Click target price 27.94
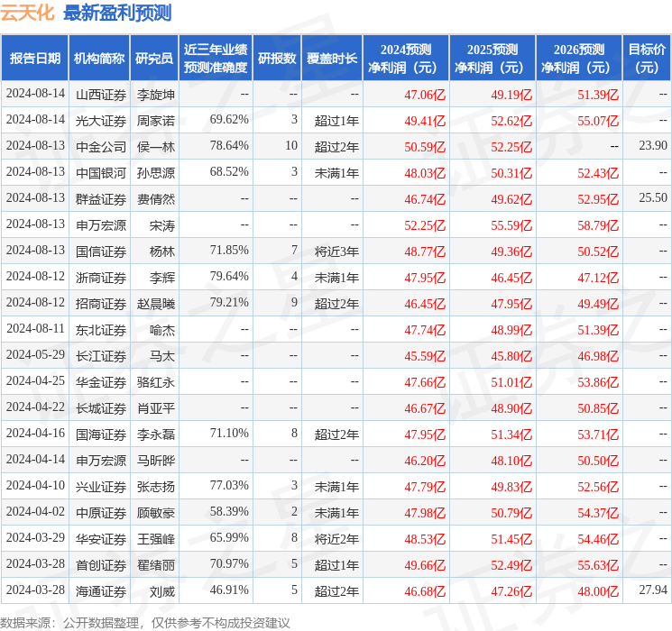This screenshot has height=631, width=672. pos(653,590)
